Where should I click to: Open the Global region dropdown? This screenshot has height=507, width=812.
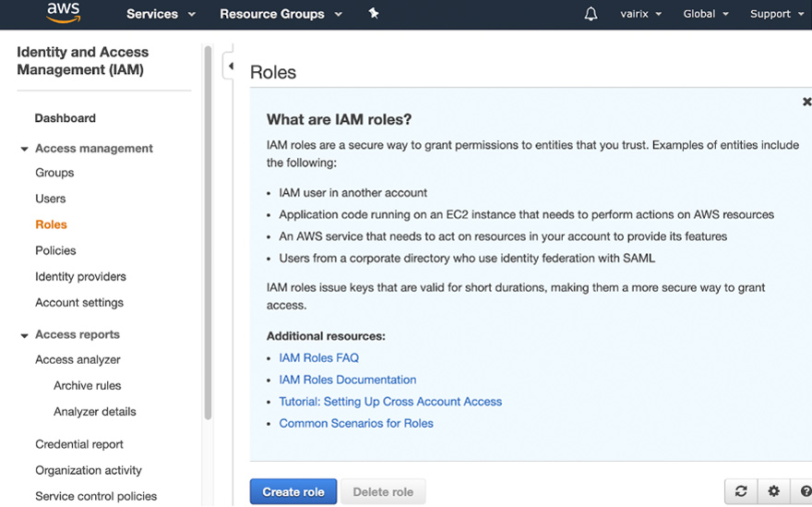(705, 14)
